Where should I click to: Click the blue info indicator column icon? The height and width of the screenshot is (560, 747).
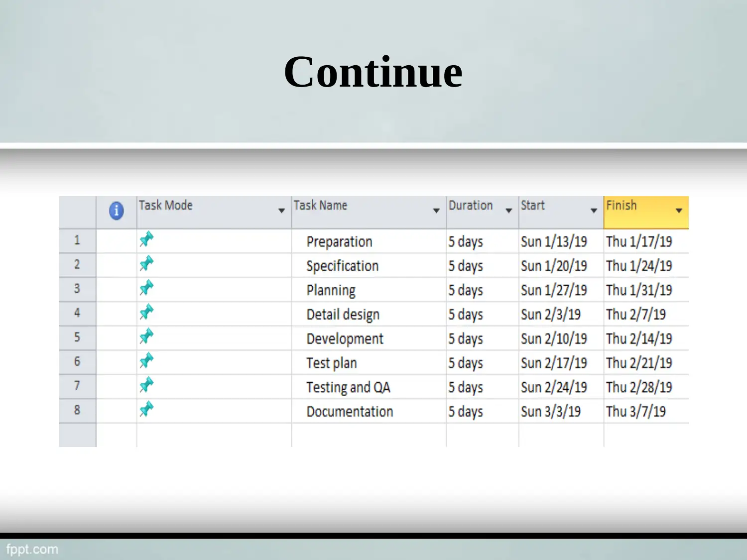[x=116, y=211]
